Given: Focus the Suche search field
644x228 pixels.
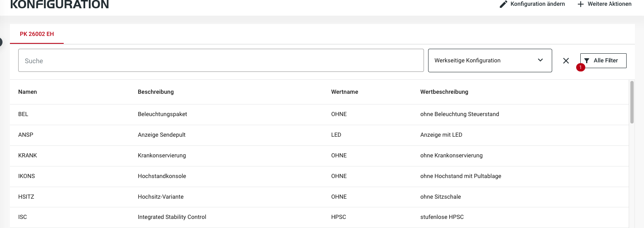Looking at the screenshot, I should [221, 61].
